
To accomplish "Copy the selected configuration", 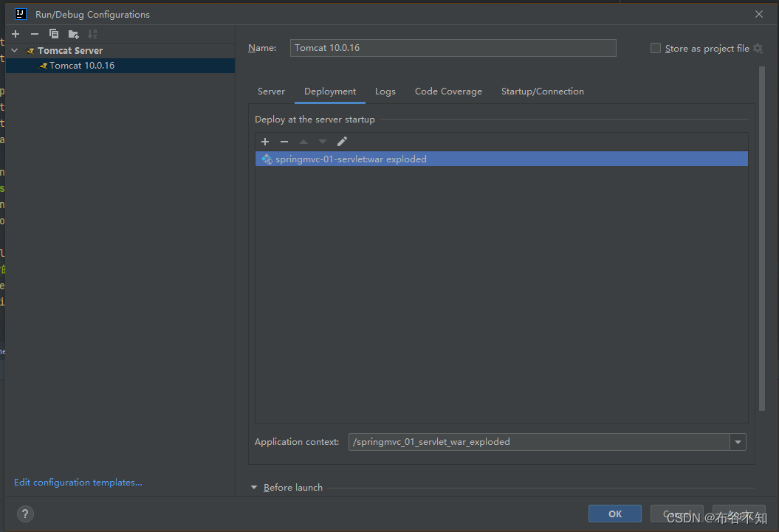I will tap(54, 34).
